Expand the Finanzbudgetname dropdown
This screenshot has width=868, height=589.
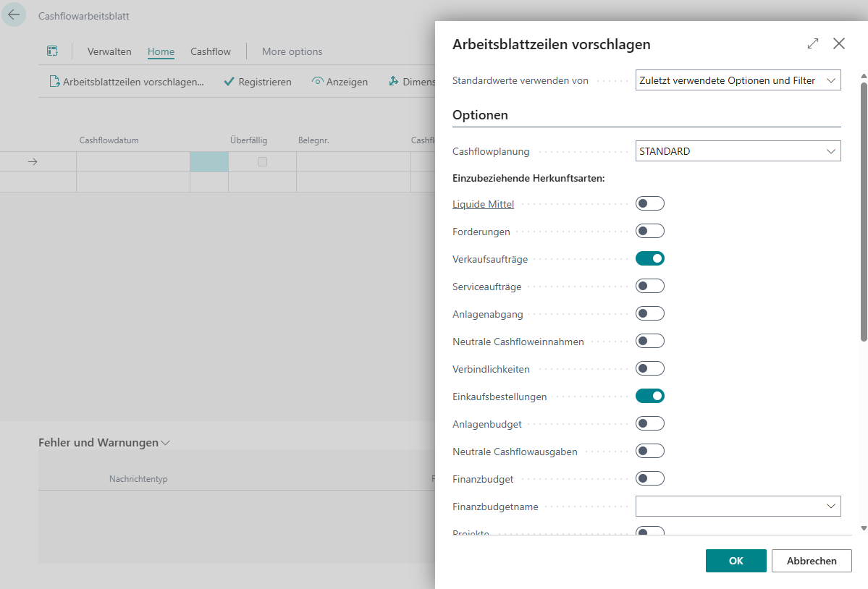(x=830, y=507)
